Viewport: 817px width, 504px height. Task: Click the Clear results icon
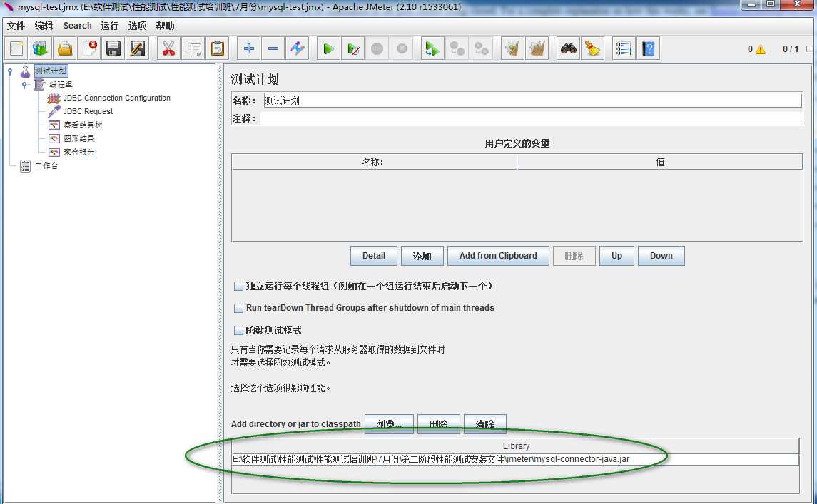pos(513,49)
